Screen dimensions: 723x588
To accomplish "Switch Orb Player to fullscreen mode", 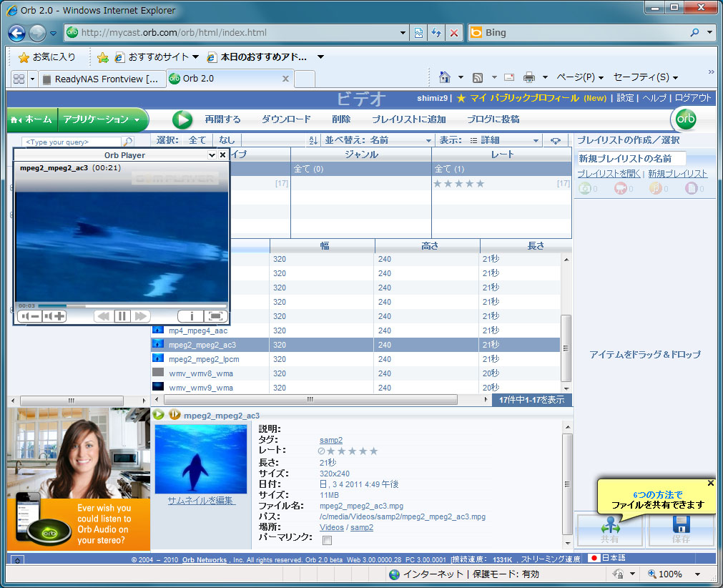I will (x=215, y=315).
